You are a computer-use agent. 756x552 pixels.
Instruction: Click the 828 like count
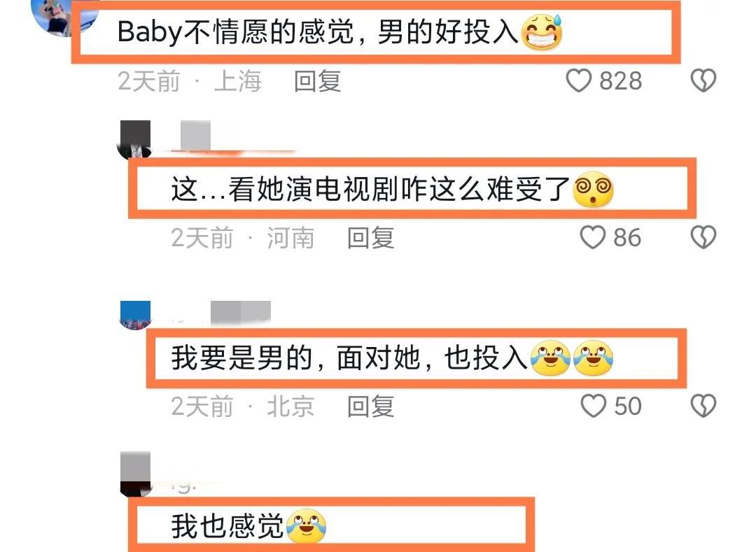(x=620, y=80)
